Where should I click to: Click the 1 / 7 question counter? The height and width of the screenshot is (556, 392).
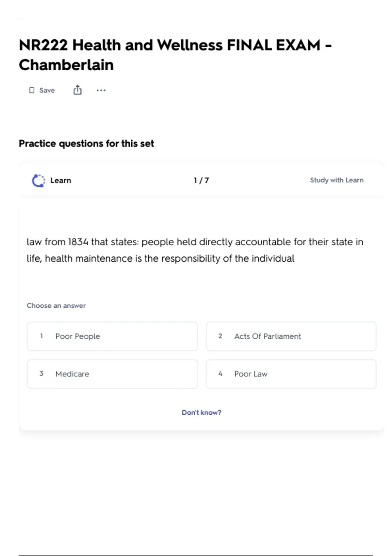[201, 181]
